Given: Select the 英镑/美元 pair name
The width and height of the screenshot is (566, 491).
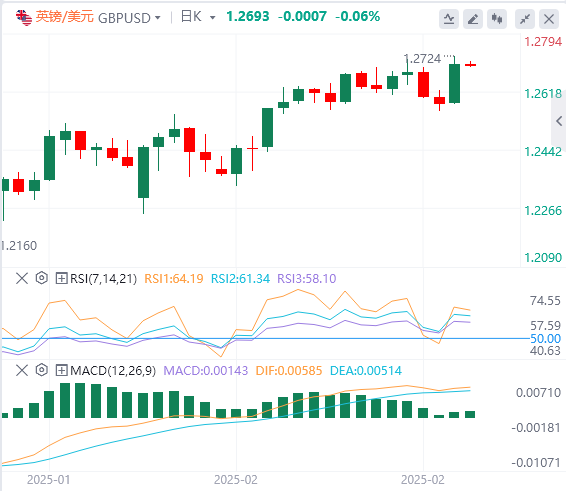Looking at the screenshot, I should 65,17.
